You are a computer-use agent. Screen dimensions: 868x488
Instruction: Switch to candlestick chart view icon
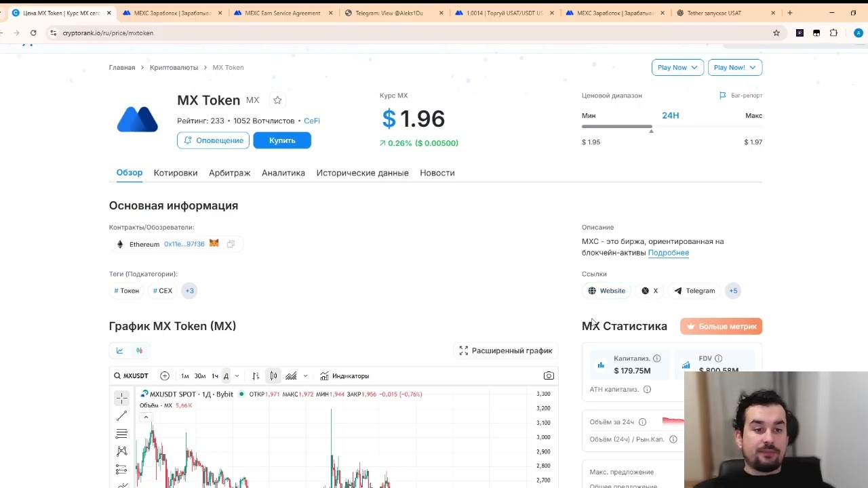click(x=139, y=350)
